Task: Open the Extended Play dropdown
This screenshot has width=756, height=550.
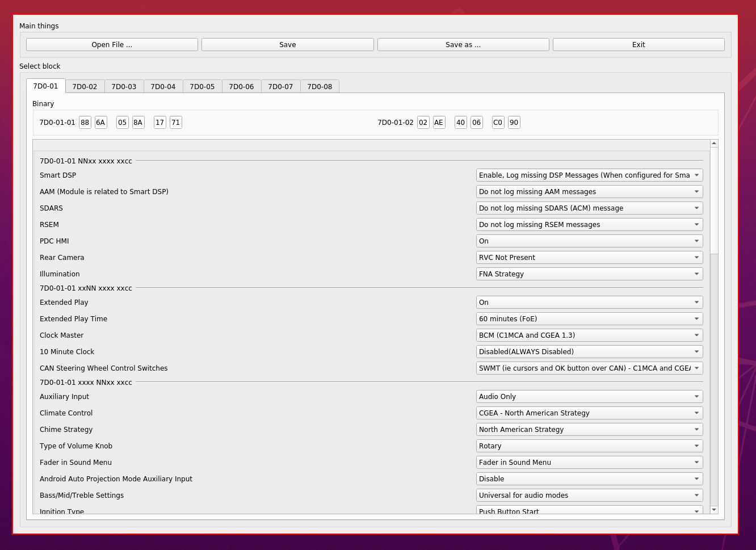Action: [589, 303]
